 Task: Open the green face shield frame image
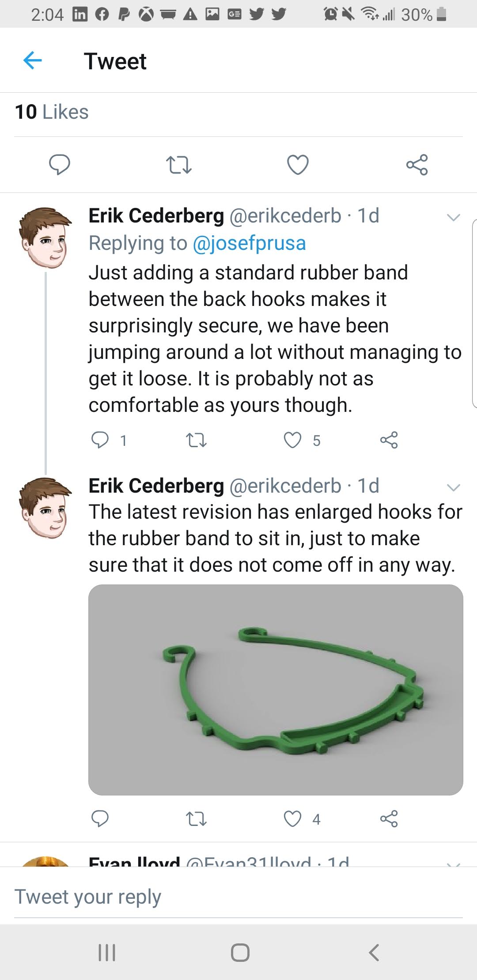276,690
